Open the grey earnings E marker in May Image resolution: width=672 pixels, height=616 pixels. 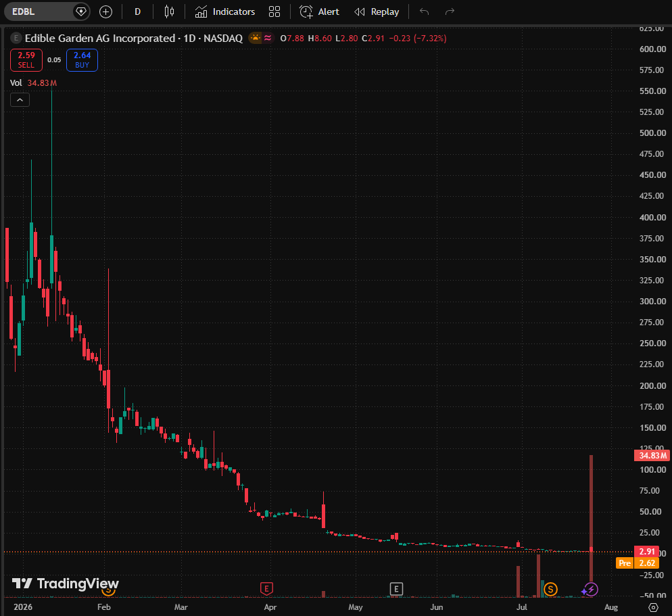coord(396,589)
